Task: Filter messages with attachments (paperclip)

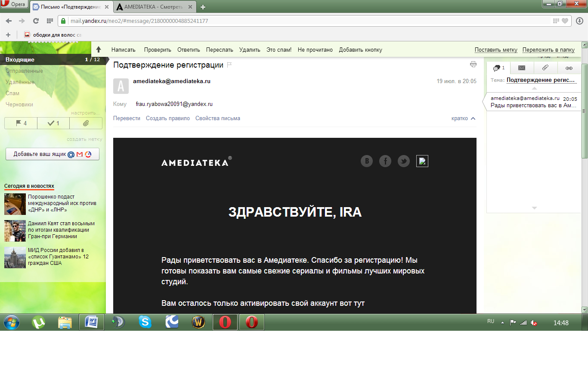Action: [x=86, y=123]
